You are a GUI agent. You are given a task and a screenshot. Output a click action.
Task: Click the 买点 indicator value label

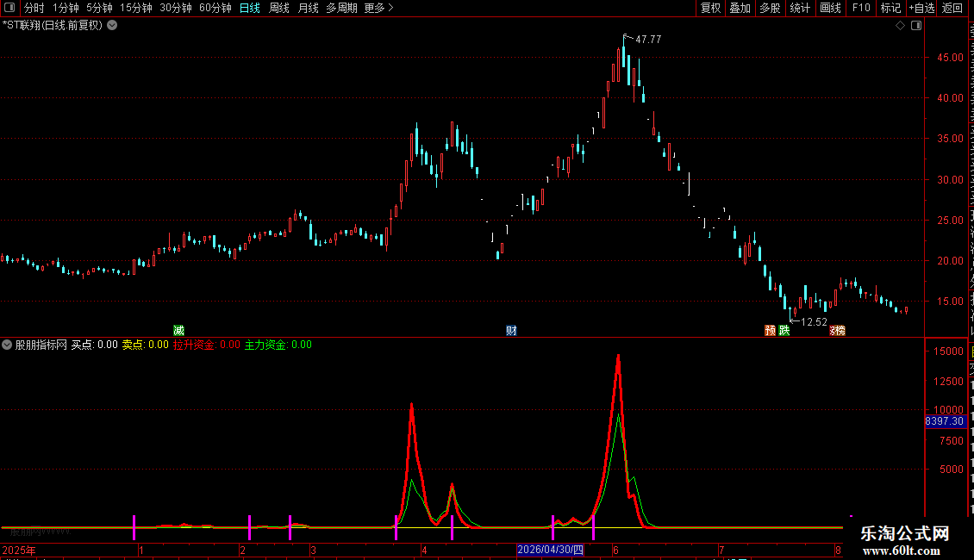click(x=95, y=345)
